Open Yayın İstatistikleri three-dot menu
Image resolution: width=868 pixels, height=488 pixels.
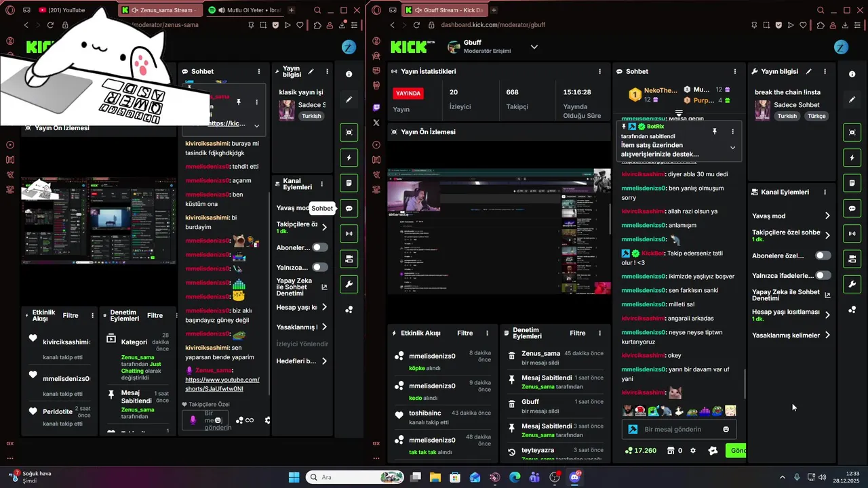[599, 71]
